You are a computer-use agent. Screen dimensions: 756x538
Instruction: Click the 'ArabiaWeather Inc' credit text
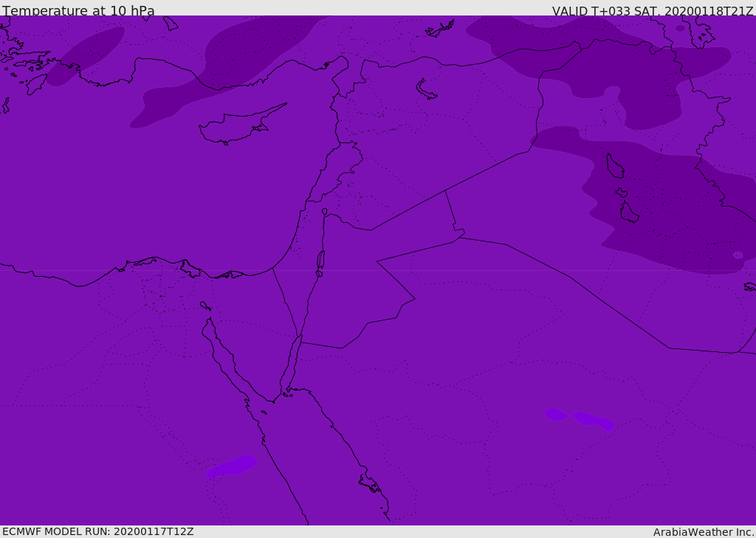pos(703,532)
